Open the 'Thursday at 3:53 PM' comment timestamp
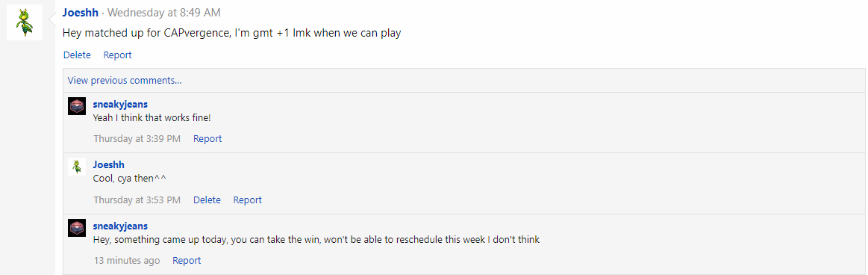This screenshot has height=275, width=868. [x=137, y=200]
